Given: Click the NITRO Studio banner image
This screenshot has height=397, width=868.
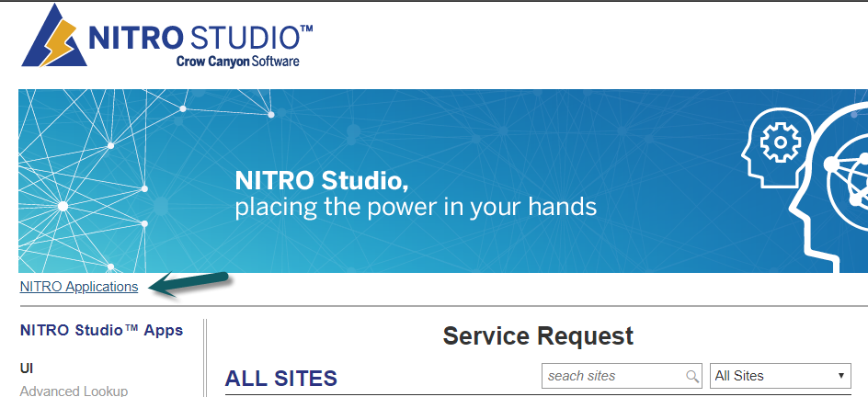Looking at the screenshot, I should pos(443,181).
